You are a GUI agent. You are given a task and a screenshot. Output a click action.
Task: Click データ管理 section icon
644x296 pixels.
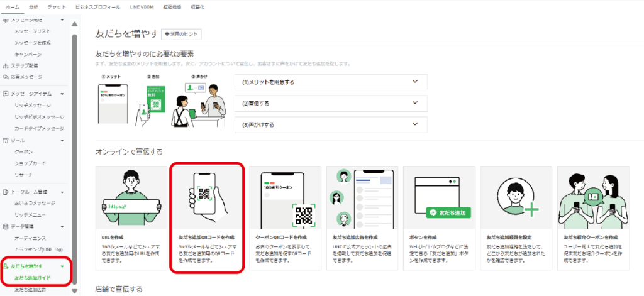(x=6, y=227)
